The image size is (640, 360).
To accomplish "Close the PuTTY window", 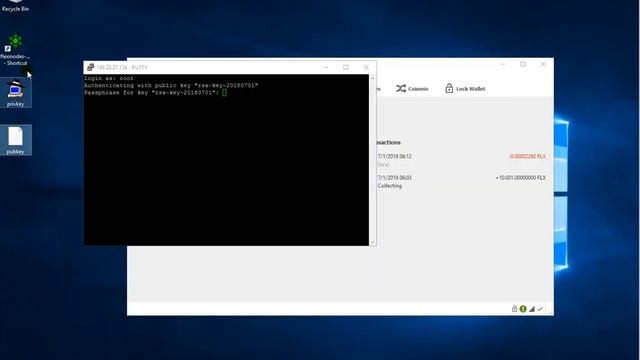I will 366,67.
